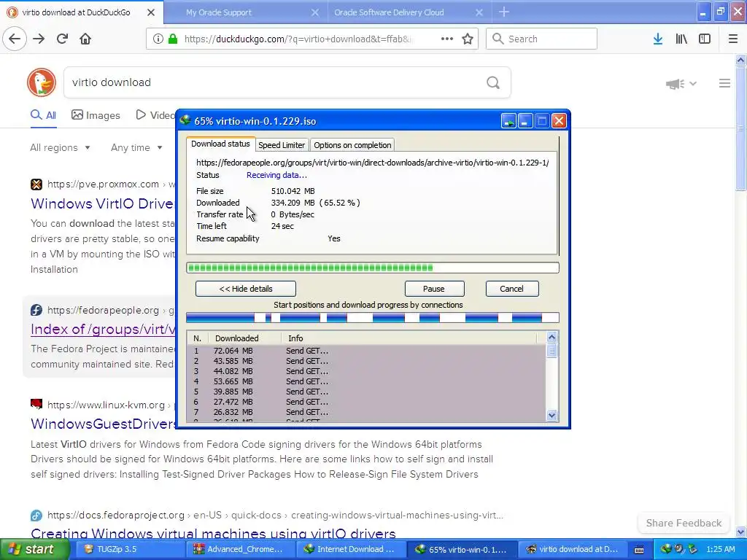This screenshot has height=560, width=747.
Task: Open on-screen keyboard icon in taskbar
Action: pos(639,550)
